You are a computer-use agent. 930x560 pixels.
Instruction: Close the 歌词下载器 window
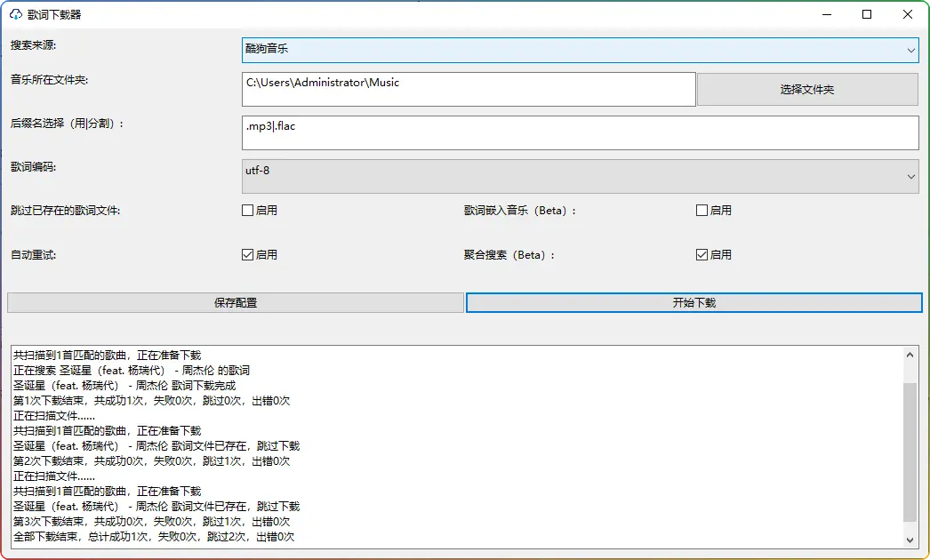click(908, 14)
